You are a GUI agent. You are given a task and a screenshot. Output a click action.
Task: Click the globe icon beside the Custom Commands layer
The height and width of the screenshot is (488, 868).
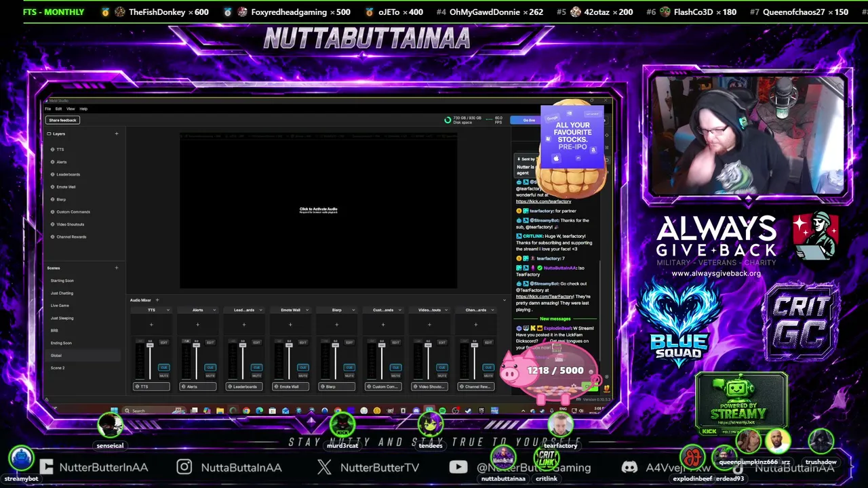(x=53, y=212)
